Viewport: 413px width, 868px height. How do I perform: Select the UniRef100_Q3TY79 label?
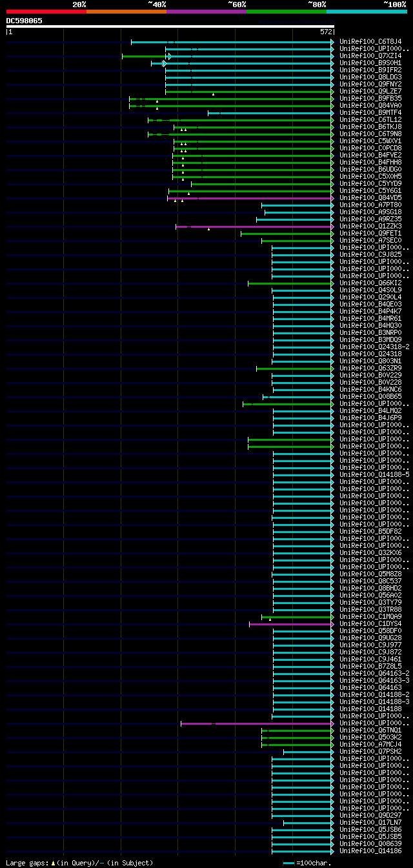point(370,602)
